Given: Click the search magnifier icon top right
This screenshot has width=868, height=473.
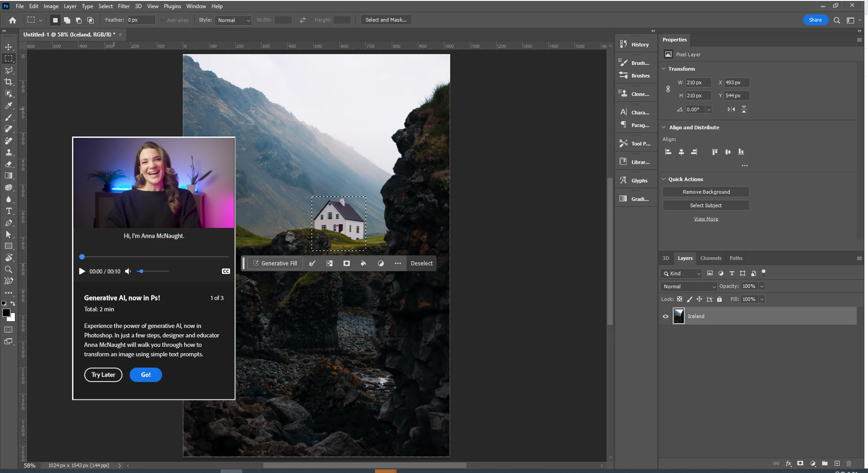Looking at the screenshot, I should (x=836, y=20).
